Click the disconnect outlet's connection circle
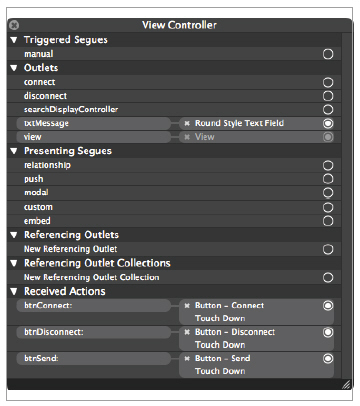This screenshot has width=360, height=406. [x=328, y=96]
